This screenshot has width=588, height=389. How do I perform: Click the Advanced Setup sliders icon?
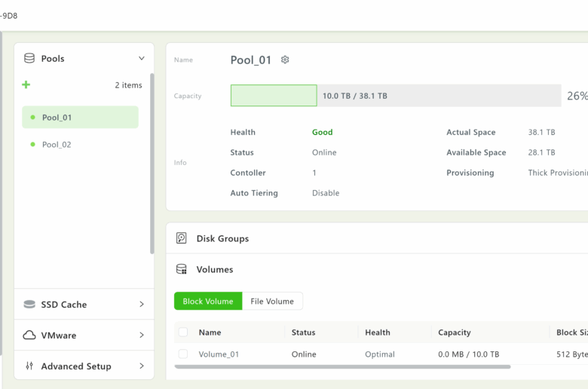(x=29, y=366)
